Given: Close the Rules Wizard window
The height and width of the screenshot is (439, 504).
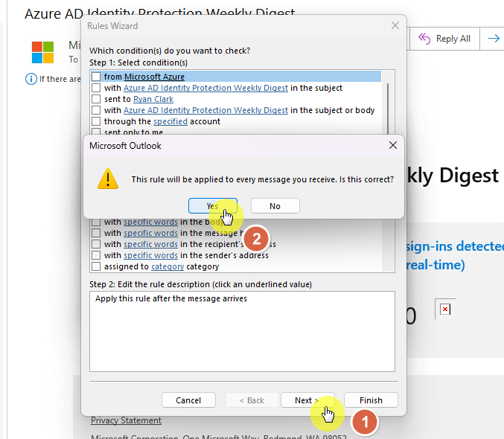Looking at the screenshot, I should pyautogui.click(x=395, y=26).
